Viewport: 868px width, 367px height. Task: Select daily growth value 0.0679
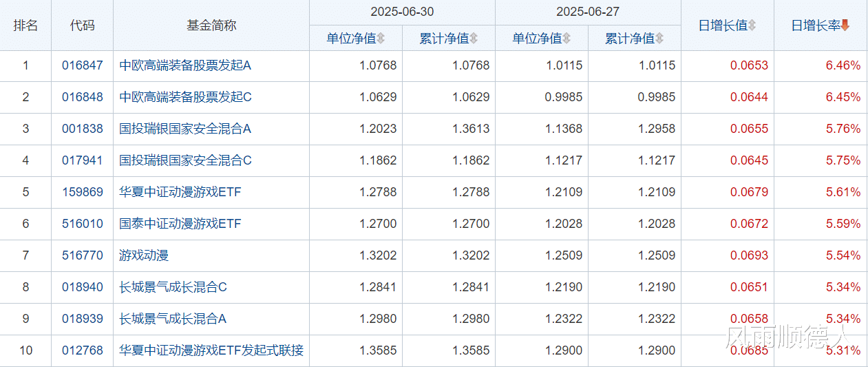749,192
